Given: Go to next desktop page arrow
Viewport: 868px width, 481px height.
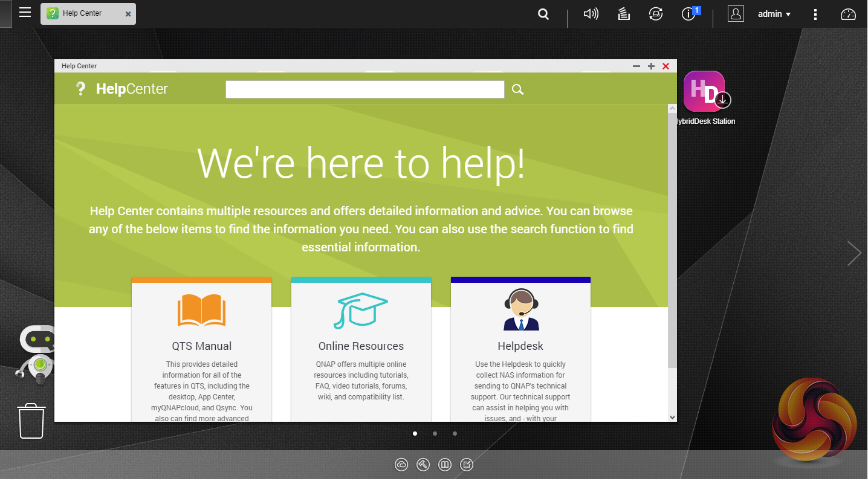Looking at the screenshot, I should pos(854,253).
